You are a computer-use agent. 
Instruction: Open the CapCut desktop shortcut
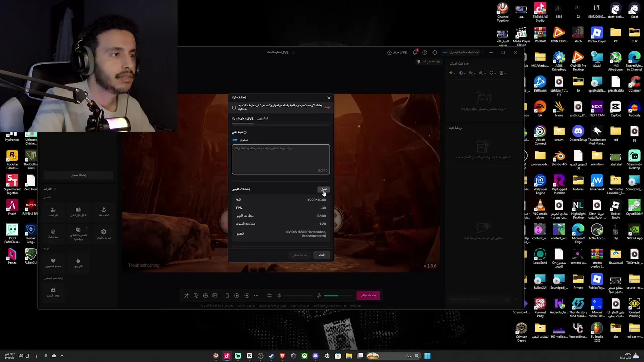tap(616, 109)
